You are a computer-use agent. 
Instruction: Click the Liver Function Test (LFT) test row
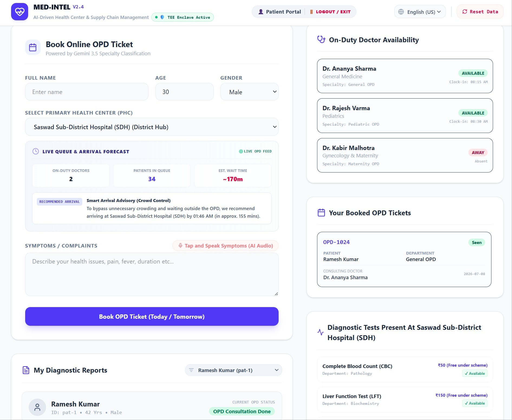tap(405, 399)
